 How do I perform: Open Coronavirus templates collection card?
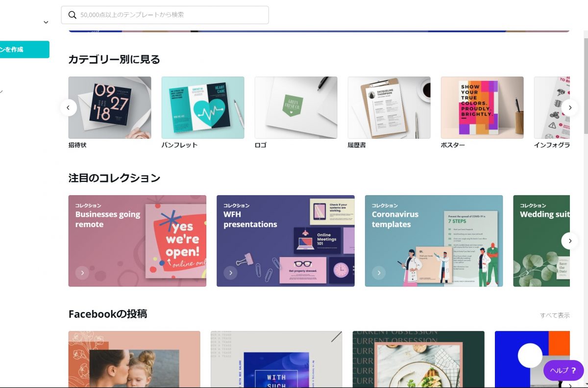click(434, 241)
